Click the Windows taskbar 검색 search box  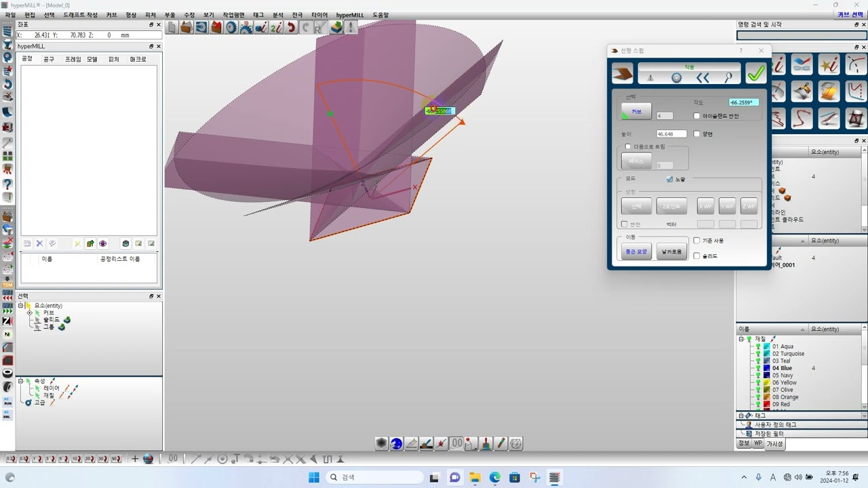pos(374,478)
